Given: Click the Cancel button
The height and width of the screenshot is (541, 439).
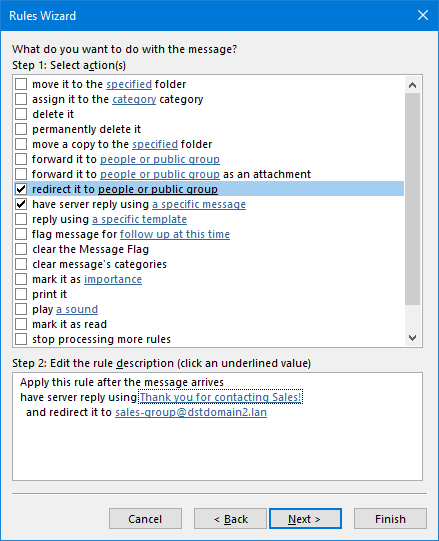Looking at the screenshot, I should tap(145, 519).
